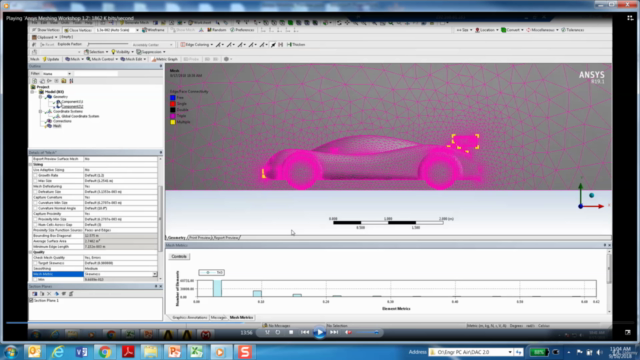The width and height of the screenshot is (640, 360).
Task: Open the Mesh Edit menu
Action: click(x=133, y=59)
